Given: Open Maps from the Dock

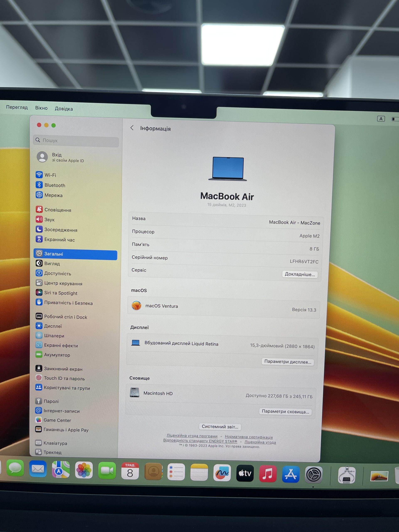Looking at the screenshot, I should click(61, 469).
